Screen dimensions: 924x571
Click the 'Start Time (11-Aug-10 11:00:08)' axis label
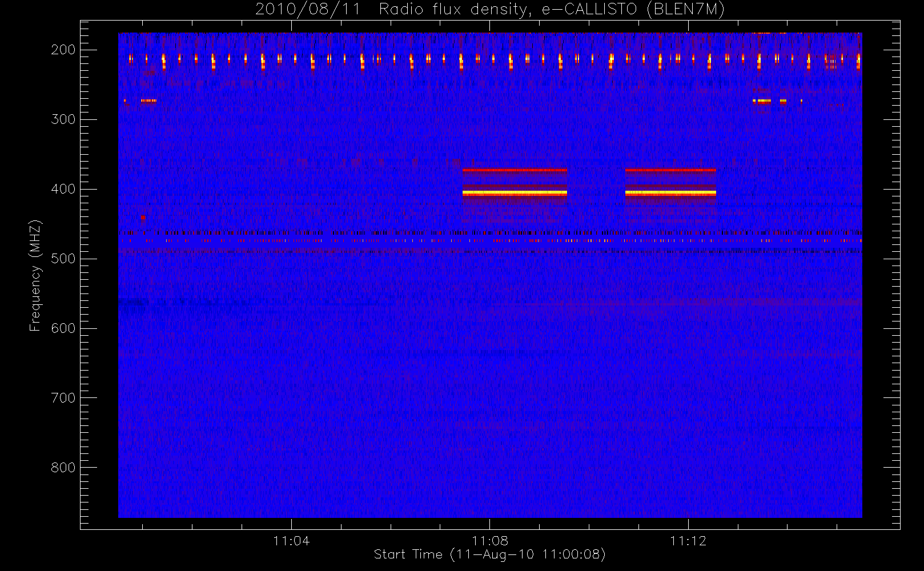point(489,554)
